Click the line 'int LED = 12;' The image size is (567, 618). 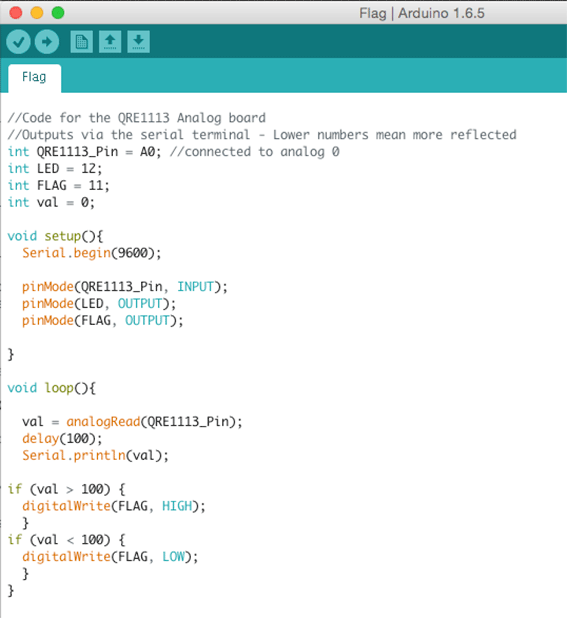(55, 169)
